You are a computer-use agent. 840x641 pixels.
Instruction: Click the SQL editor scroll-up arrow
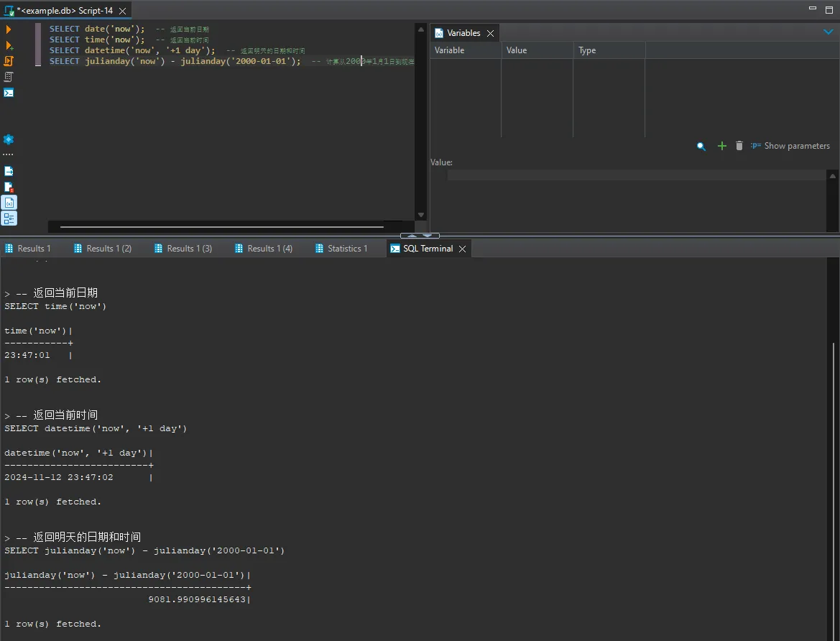point(421,29)
